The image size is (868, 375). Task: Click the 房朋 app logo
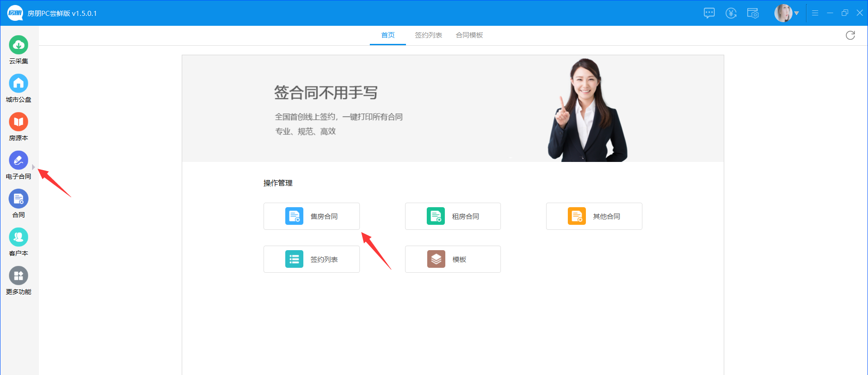[x=15, y=13]
